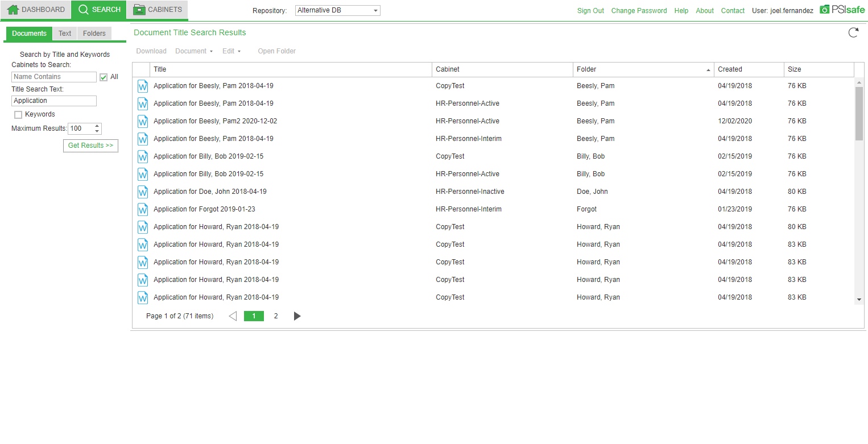Click the Word icon for Howard, Ryan 80 KB row
Viewport: 868px width, 444px height.
[x=143, y=227]
